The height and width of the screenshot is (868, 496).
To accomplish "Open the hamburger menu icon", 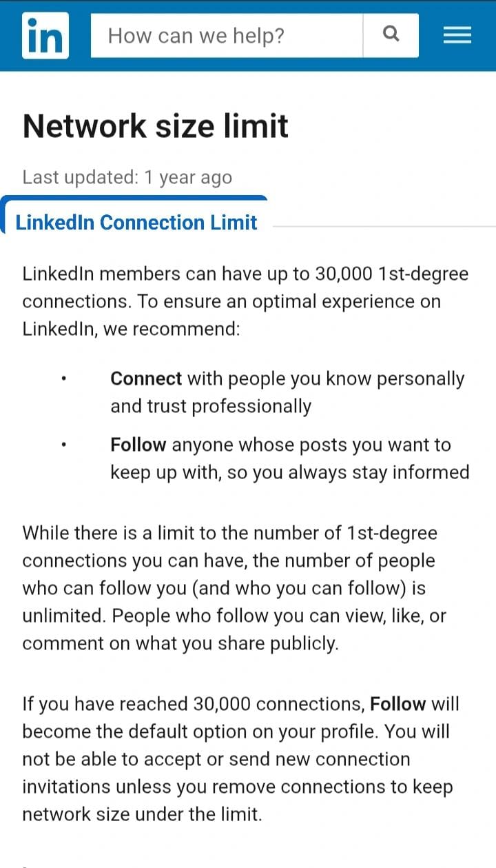I will 457,35.
